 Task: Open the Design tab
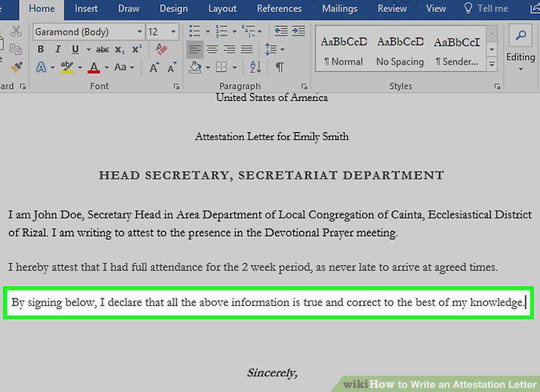(x=174, y=9)
